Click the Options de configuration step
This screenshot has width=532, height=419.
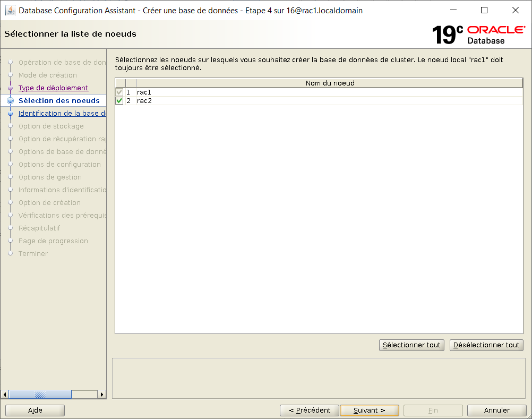point(59,164)
